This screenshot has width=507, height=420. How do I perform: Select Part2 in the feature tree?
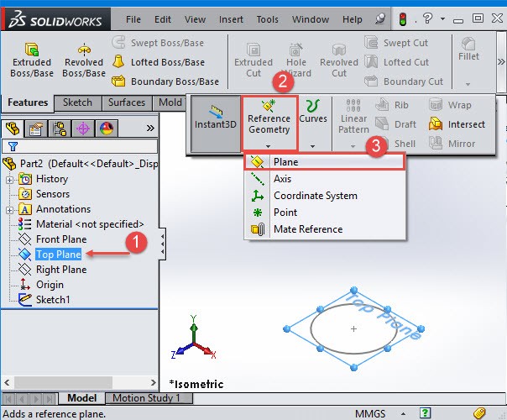81,164
